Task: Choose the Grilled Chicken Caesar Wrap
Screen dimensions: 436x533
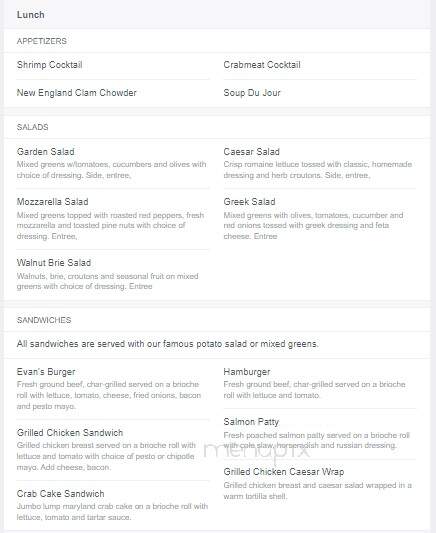Action: coord(284,471)
